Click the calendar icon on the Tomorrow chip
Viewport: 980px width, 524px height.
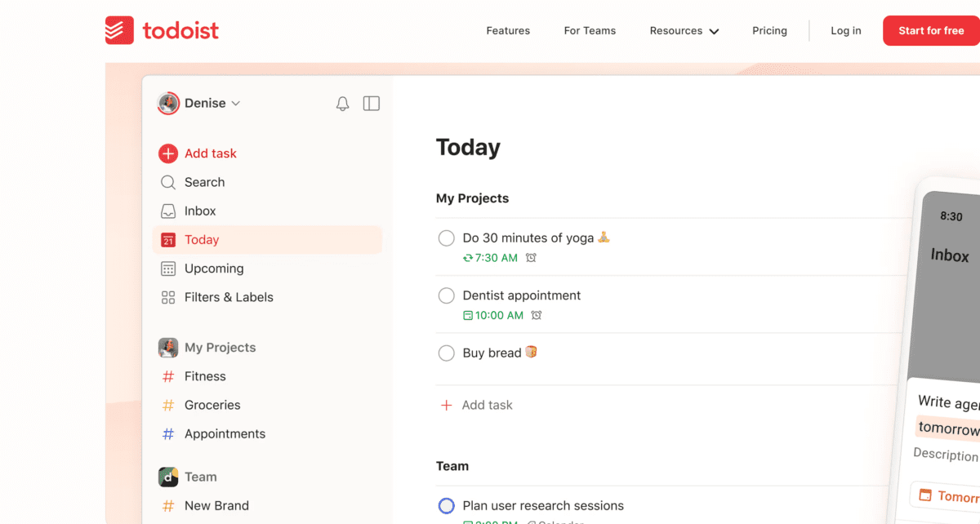(x=925, y=495)
